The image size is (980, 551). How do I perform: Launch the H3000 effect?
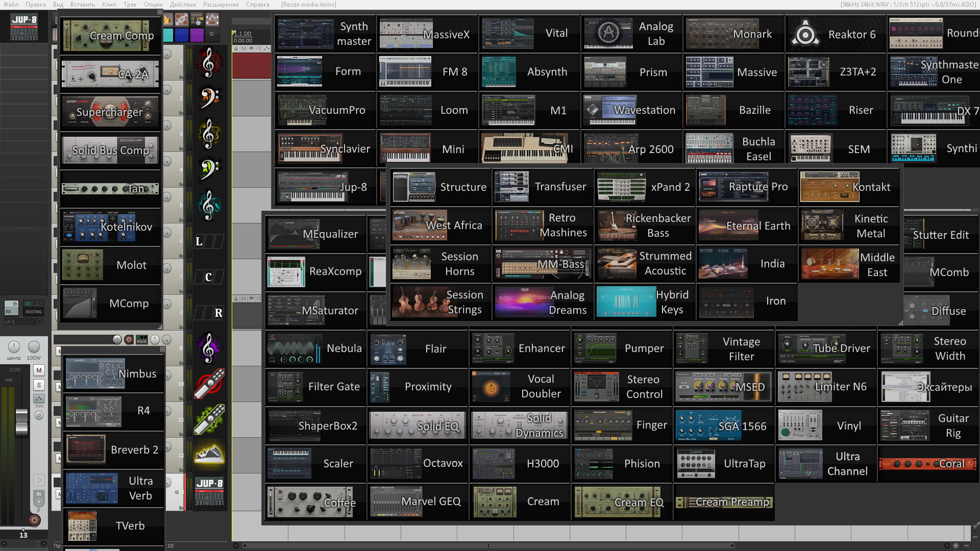(x=519, y=464)
